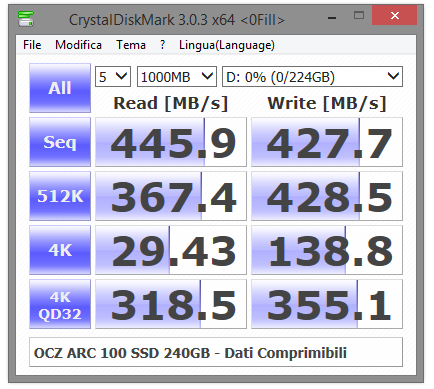Run all benchmarks with the All button

(x=60, y=88)
